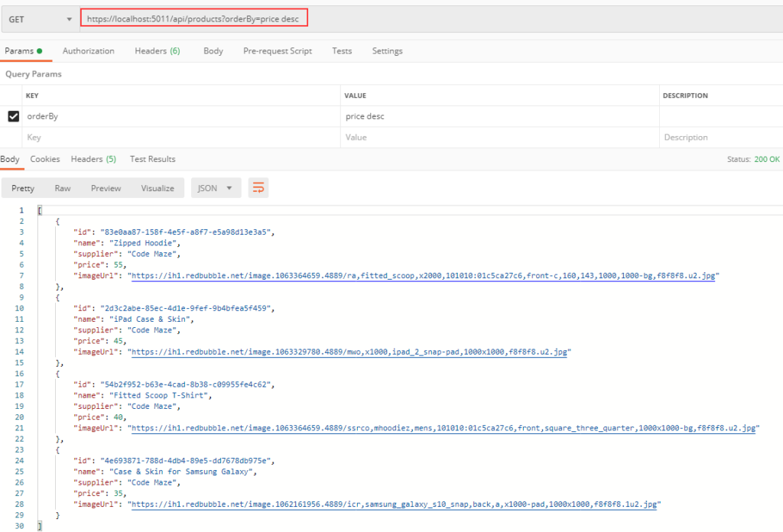Open the Zipped Hoodie imageUrl link
783x532 pixels.
click(x=424, y=275)
